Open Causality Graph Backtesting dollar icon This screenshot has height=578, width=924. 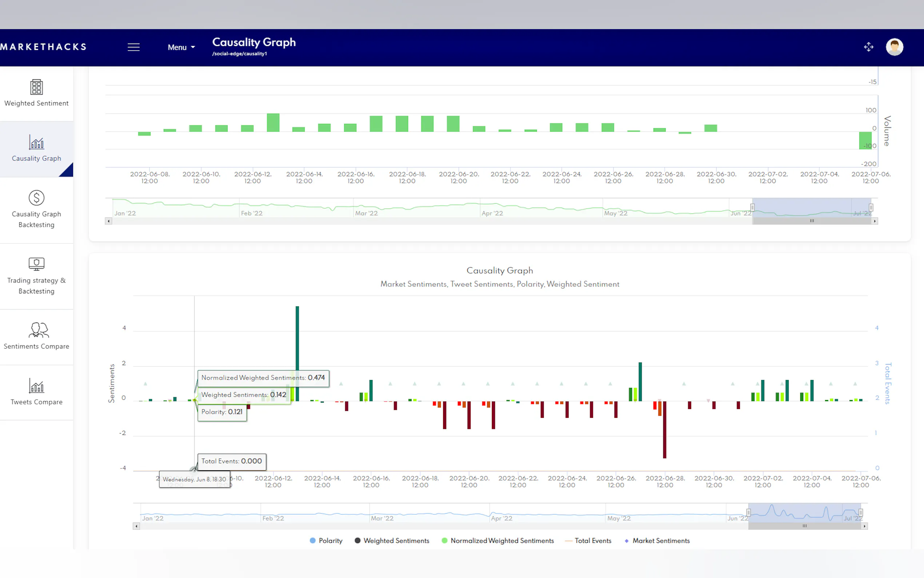pos(36,198)
